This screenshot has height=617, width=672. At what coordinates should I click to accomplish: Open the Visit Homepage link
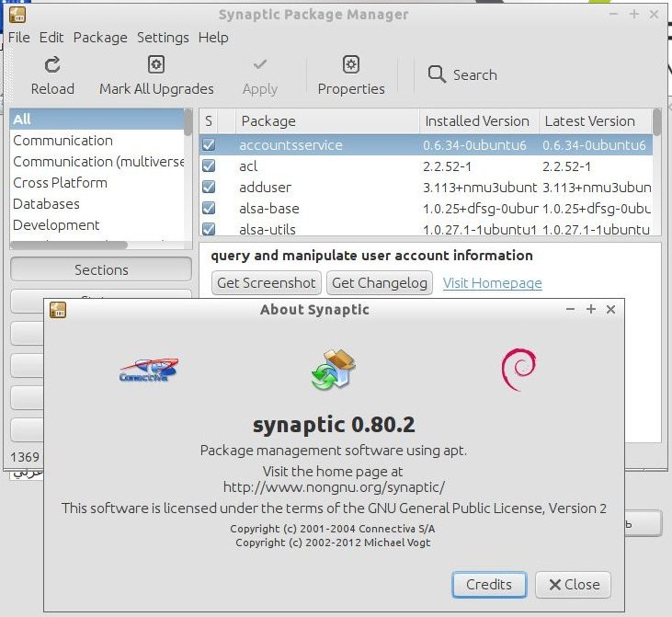coord(493,283)
